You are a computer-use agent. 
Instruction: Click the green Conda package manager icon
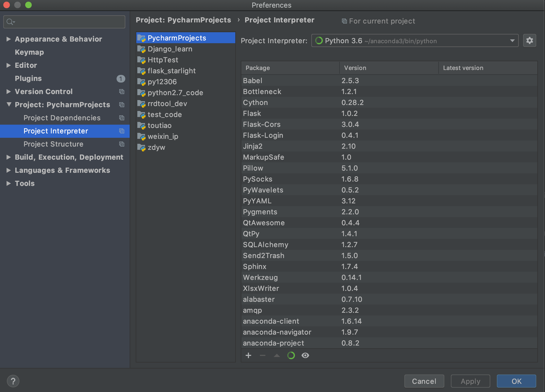pyautogui.click(x=291, y=355)
